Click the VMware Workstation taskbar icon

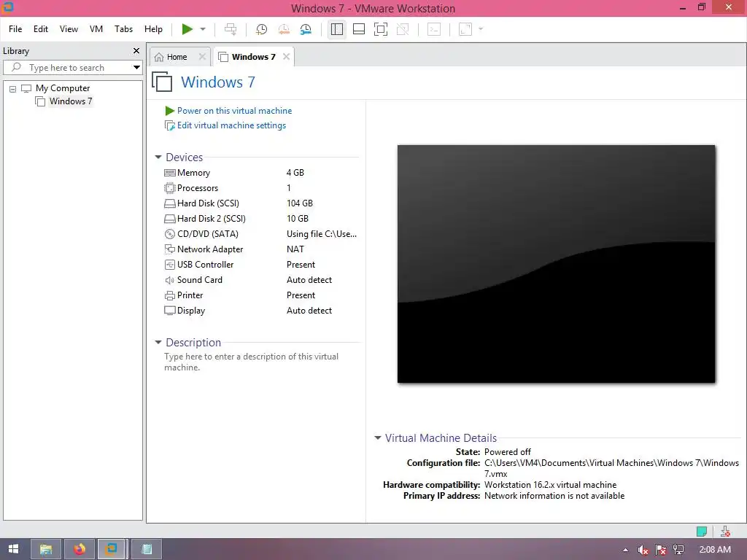pyautogui.click(x=112, y=549)
